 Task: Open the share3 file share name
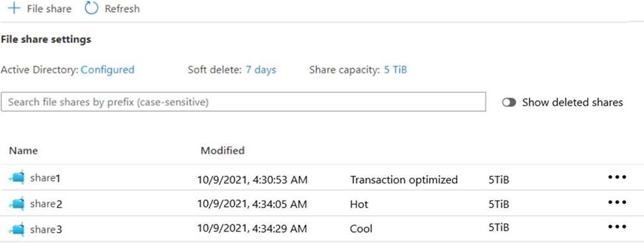pyautogui.click(x=46, y=229)
